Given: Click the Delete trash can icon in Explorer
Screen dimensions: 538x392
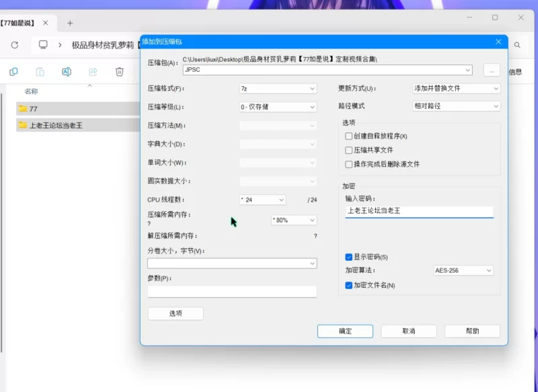Looking at the screenshot, I should [120, 72].
